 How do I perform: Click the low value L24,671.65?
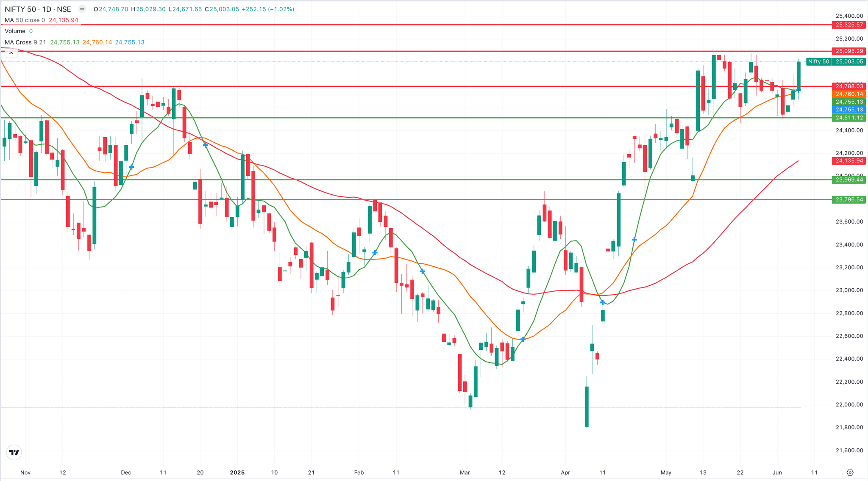tap(185, 9)
